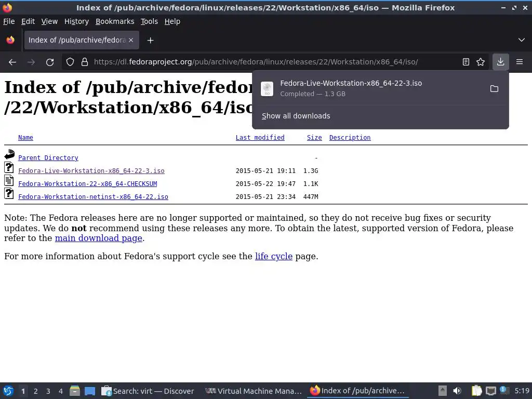Image resolution: width=532 pixels, height=399 pixels.
Task: Open the file manager from taskbar
Action: point(75,391)
